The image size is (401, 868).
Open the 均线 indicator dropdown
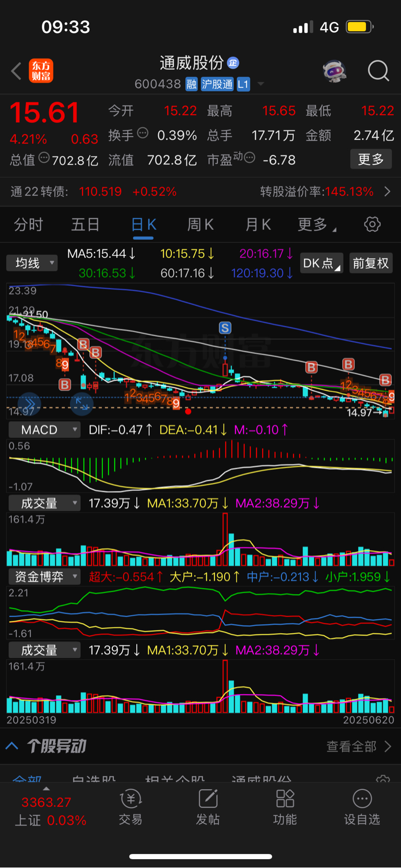click(x=32, y=263)
